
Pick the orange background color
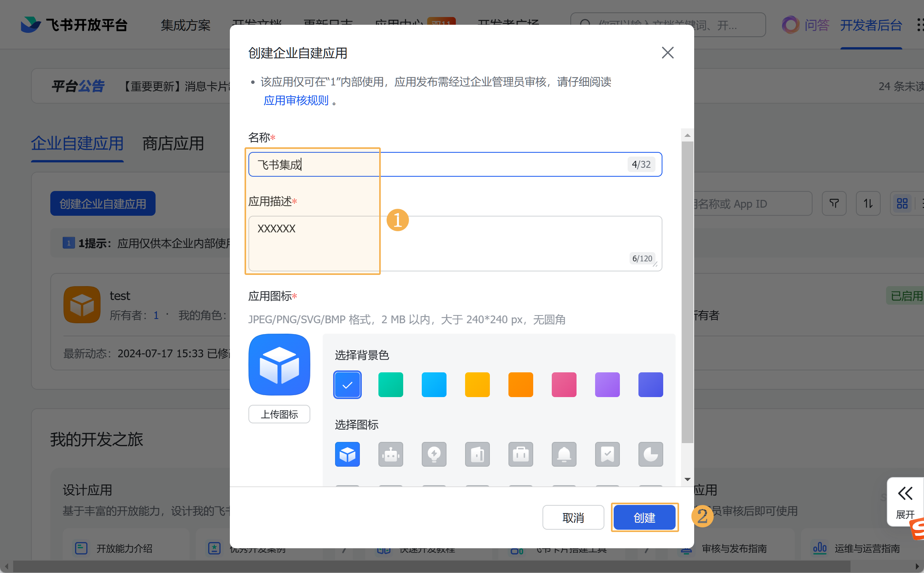tap(520, 385)
